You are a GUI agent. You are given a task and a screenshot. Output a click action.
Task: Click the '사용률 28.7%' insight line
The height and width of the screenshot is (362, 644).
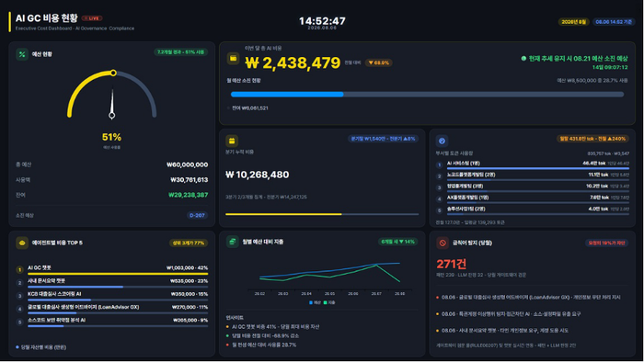(260, 345)
